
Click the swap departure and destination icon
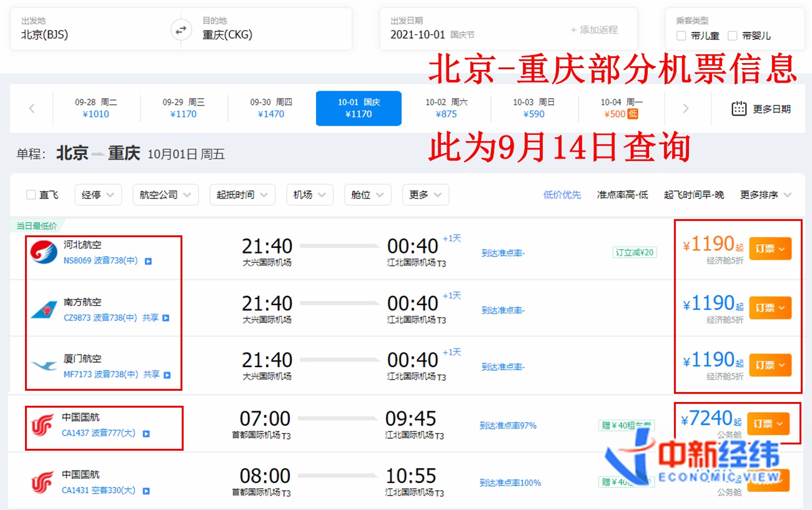181,30
